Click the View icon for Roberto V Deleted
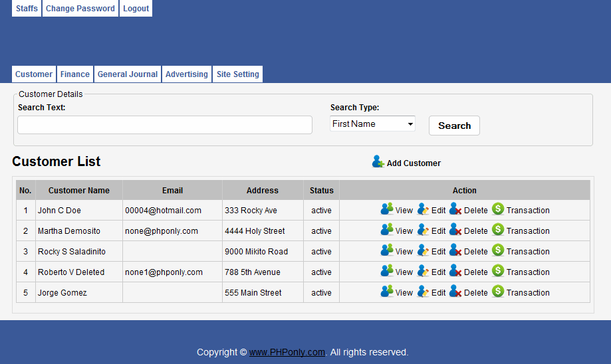Image resolution: width=611 pixels, height=364 pixels. [x=386, y=271]
